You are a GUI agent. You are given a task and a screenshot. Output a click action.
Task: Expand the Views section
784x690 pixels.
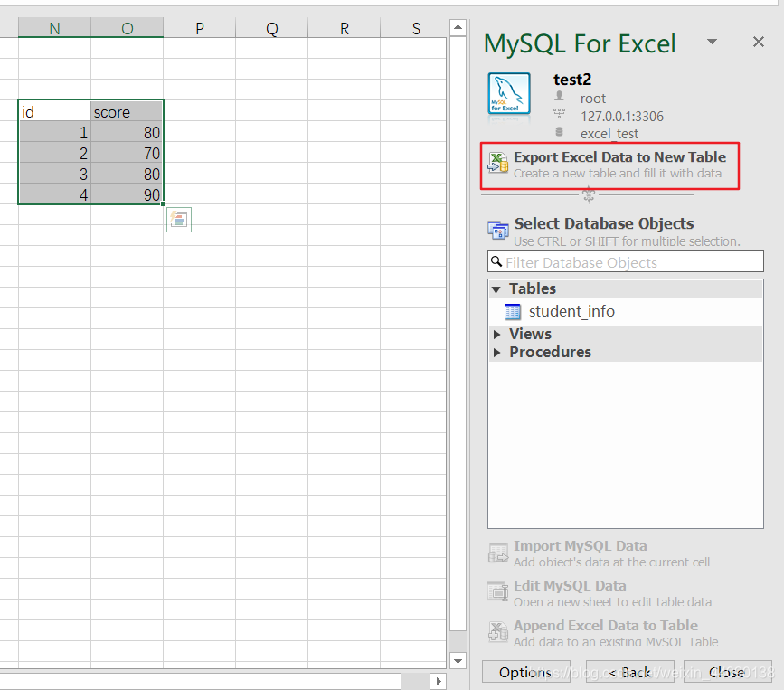coord(496,334)
